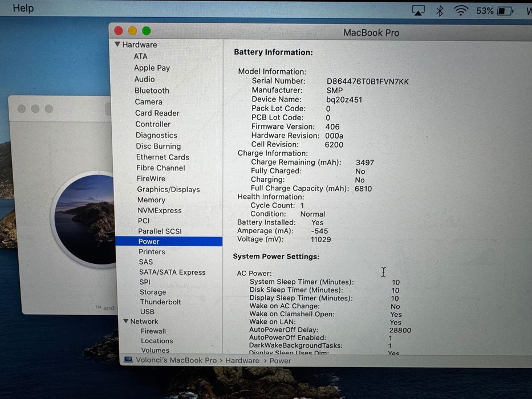The image size is (532, 399).
Task: Open the Wi-Fi status menu
Action: (460, 11)
